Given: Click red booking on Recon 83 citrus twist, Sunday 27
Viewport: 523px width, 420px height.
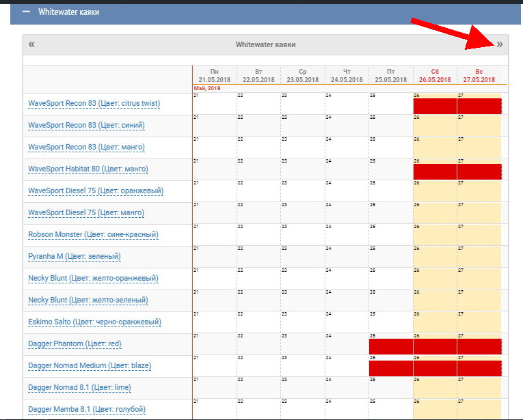Looking at the screenshot, I should point(480,107).
